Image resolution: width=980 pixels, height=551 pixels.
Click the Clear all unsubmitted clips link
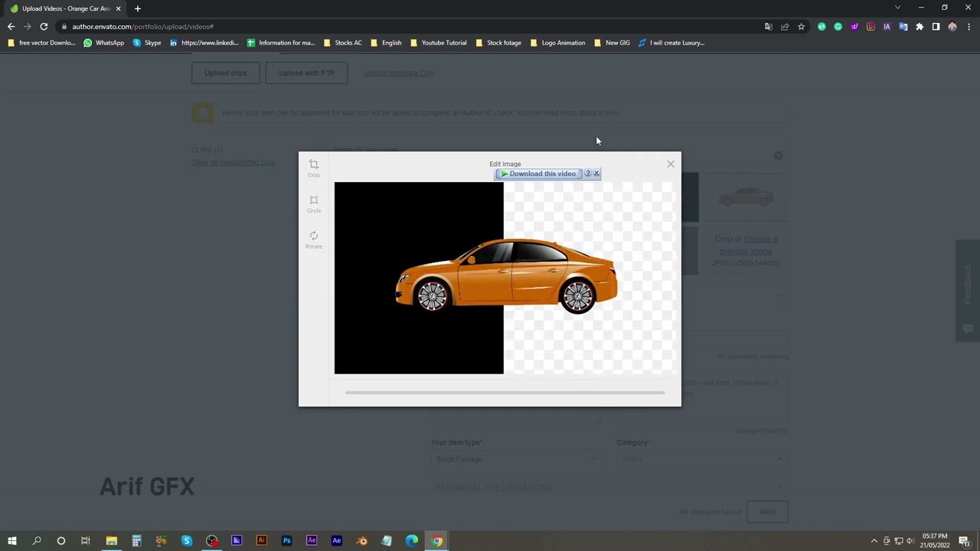tap(233, 162)
